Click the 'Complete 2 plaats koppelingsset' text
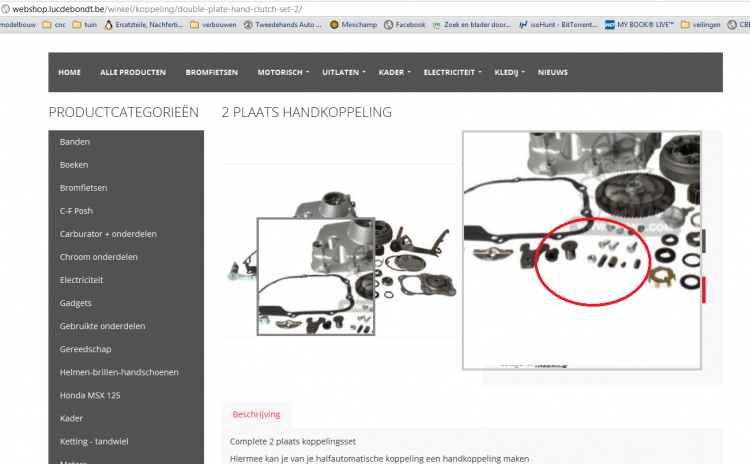This screenshot has height=464, width=750. [x=293, y=442]
